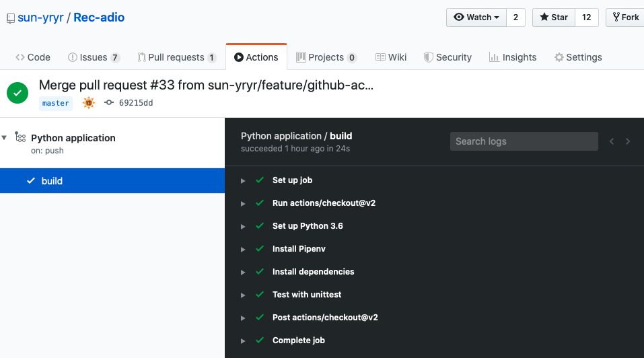Image resolution: width=644 pixels, height=358 pixels.
Task: Click the repository book icon
Action: tap(11, 18)
